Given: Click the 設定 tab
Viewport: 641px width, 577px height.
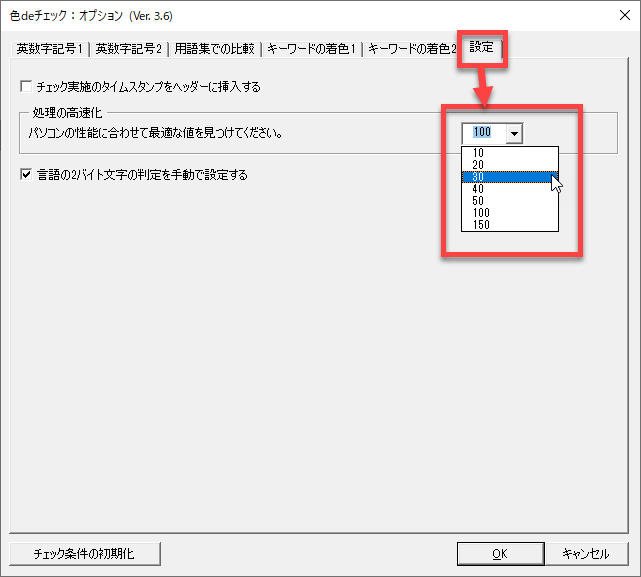Looking at the screenshot, I should tap(482, 47).
